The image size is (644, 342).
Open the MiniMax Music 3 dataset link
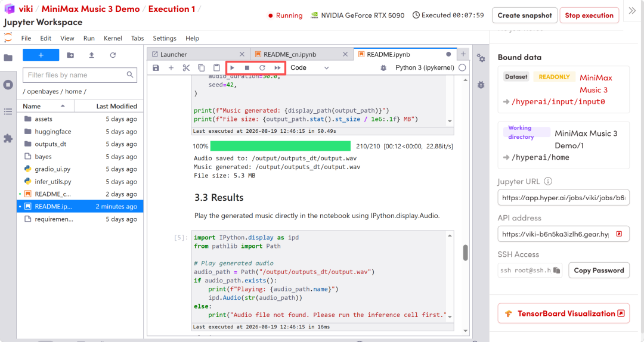coord(596,84)
